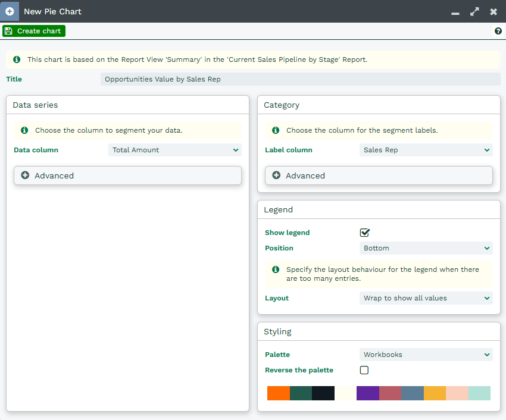Click the help question mark icon

pos(498,31)
